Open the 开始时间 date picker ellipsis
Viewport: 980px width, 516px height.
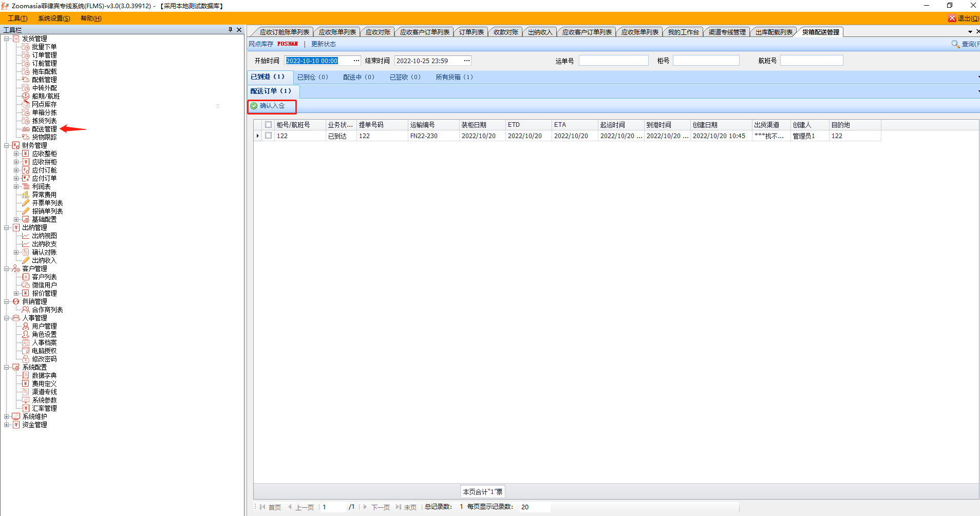point(356,61)
